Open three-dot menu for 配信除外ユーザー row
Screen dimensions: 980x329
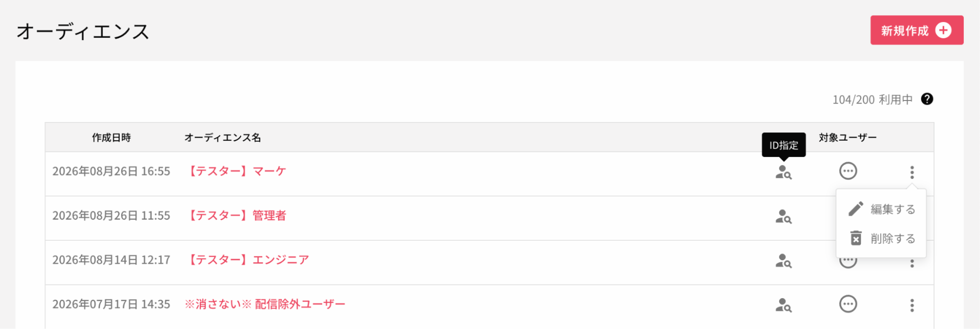(x=912, y=305)
